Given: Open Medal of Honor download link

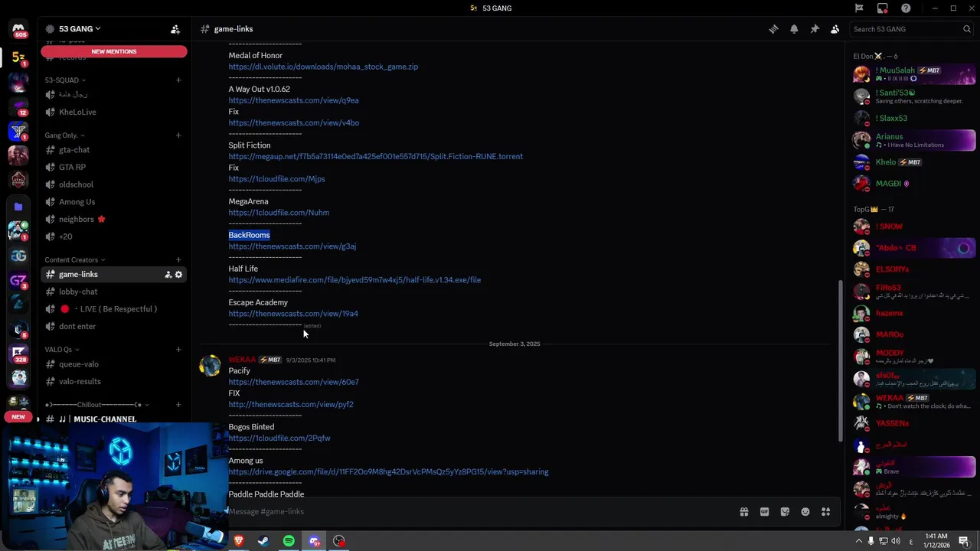Looking at the screenshot, I should click(x=323, y=67).
